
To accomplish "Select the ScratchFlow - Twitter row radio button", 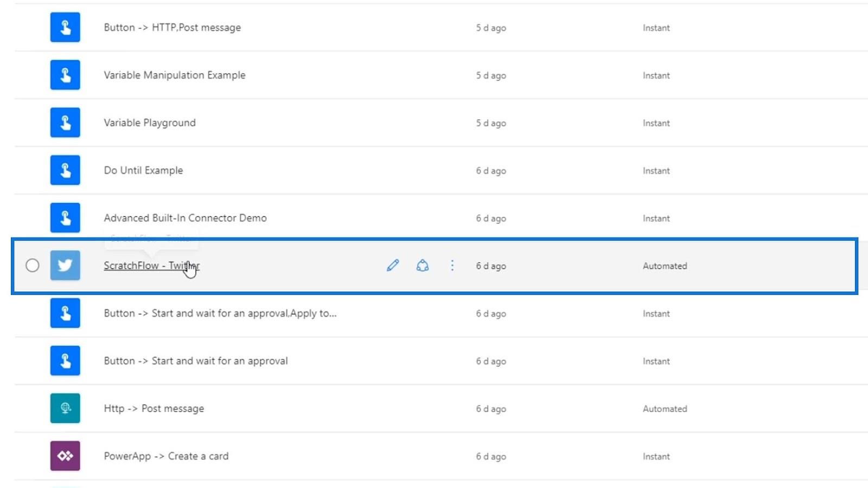I will coord(33,266).
